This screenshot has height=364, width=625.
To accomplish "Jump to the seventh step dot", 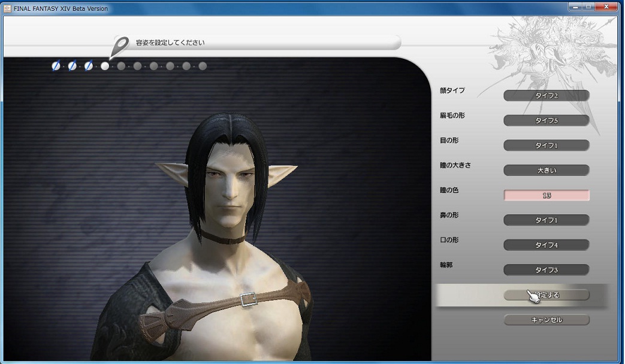I will coord(154,66).
